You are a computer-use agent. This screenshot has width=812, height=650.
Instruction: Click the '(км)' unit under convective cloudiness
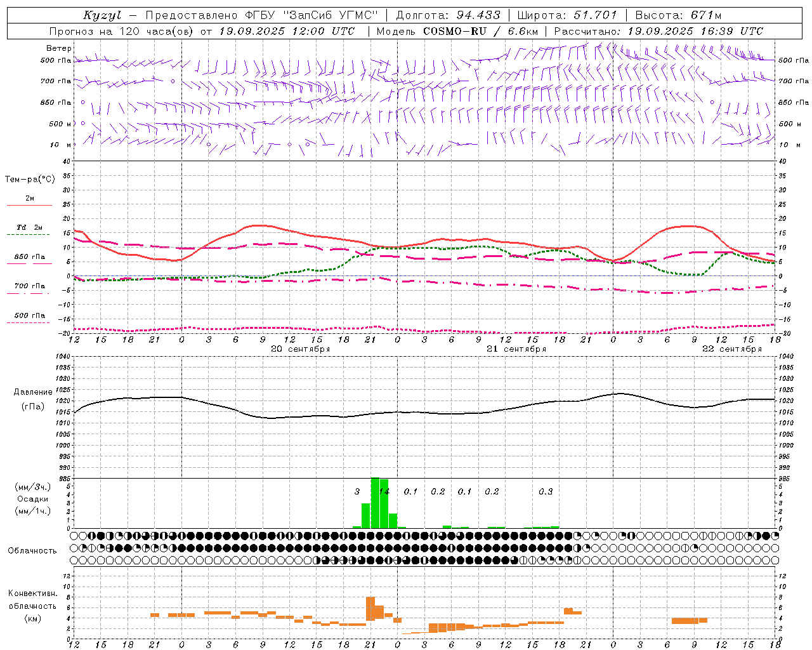point(33,619)
